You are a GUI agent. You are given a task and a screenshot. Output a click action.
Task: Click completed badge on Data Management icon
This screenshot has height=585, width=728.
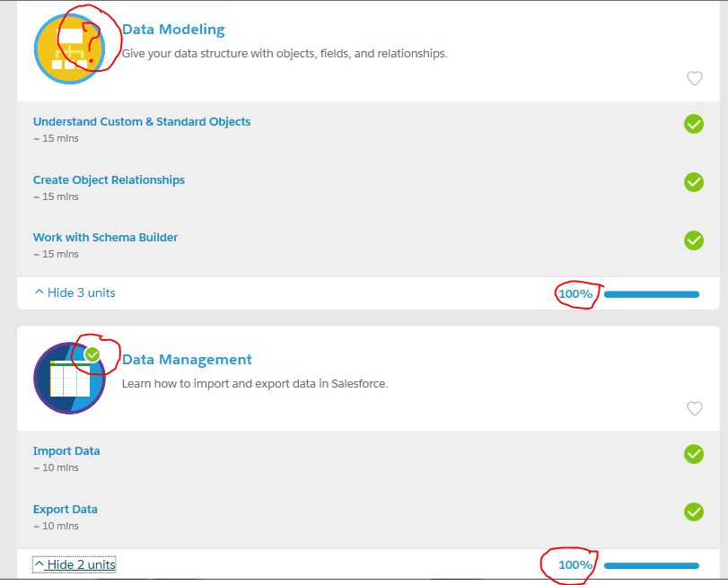(x=92, y=354)
